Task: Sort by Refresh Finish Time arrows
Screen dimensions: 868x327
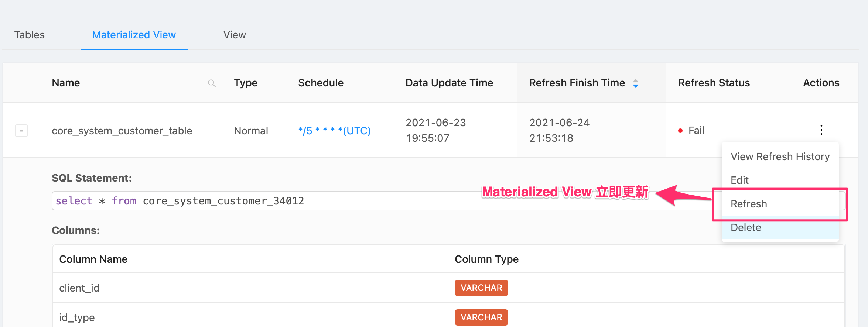Action: [x=636, y=83]
